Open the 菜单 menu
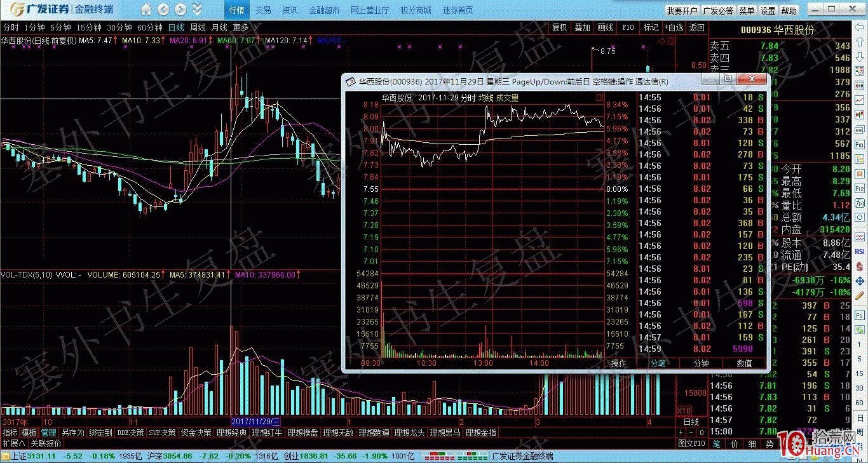This screenshot has width=868, height=463. tap(747, 11)
